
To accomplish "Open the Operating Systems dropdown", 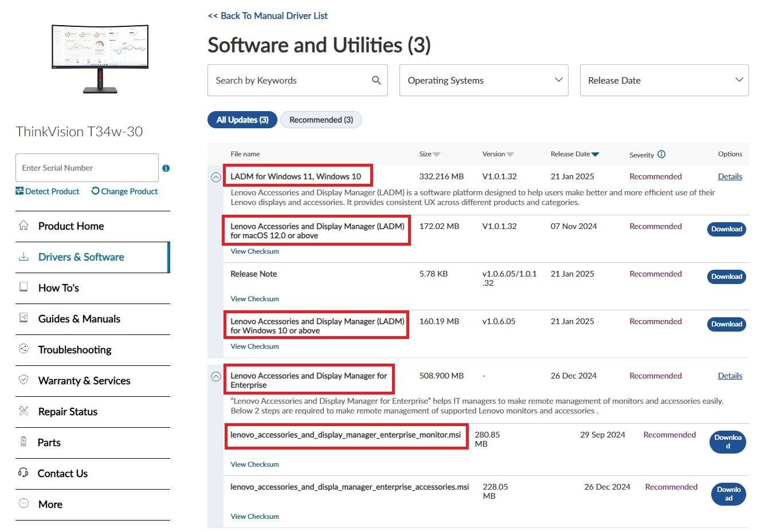I will click(484, 80).
